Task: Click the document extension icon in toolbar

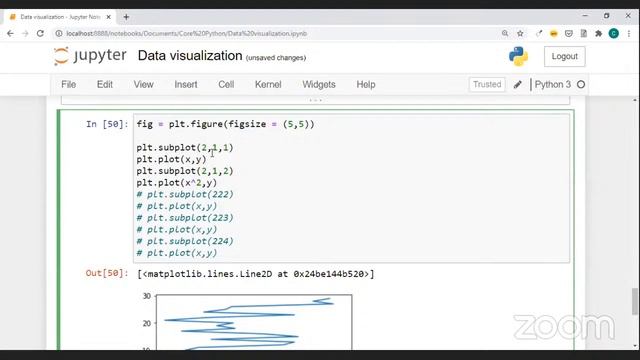Action: coord(584,33)
